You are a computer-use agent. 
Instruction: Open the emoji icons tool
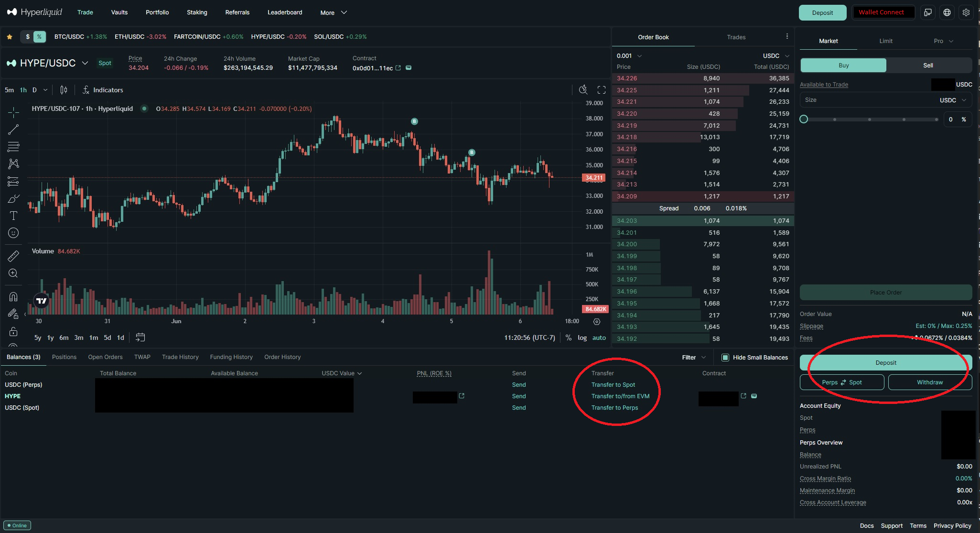13,233
